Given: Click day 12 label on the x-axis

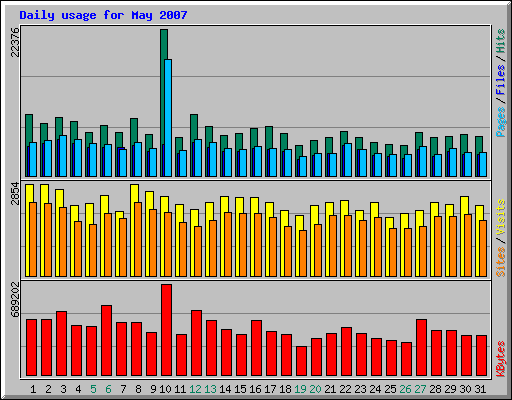Looking at the screenshot, I should [195, 389].
